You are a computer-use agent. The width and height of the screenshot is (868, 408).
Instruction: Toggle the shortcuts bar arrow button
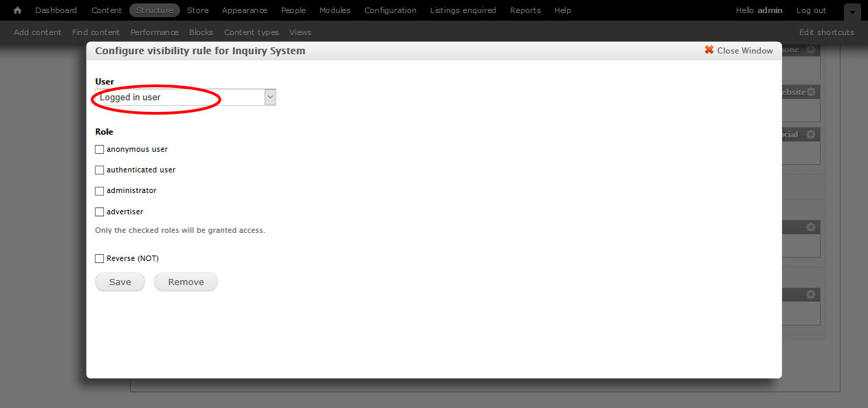click(x=852, y=12)
